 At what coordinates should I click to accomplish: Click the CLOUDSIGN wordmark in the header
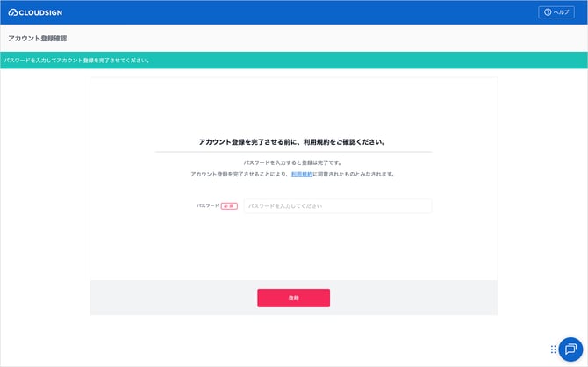click(41, 12)
